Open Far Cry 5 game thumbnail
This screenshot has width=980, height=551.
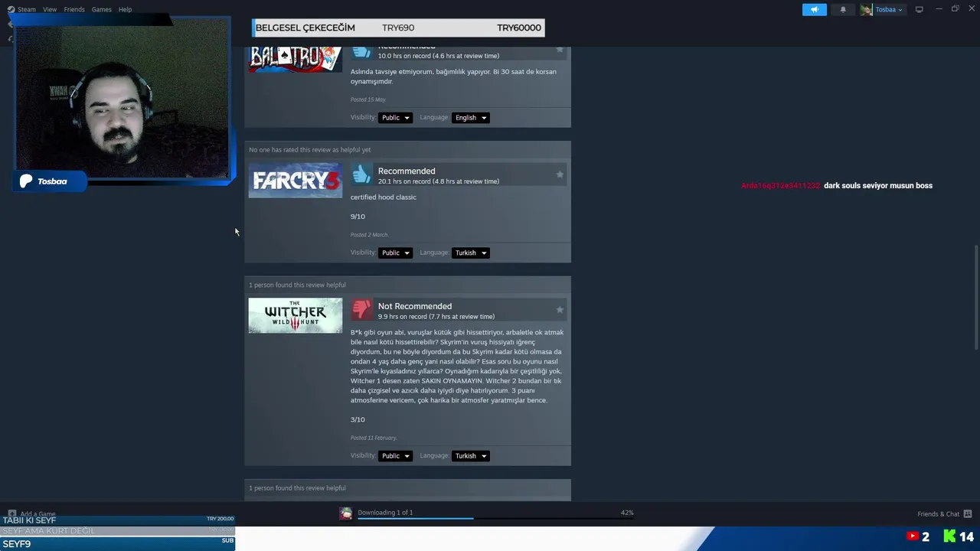[296, 180]
